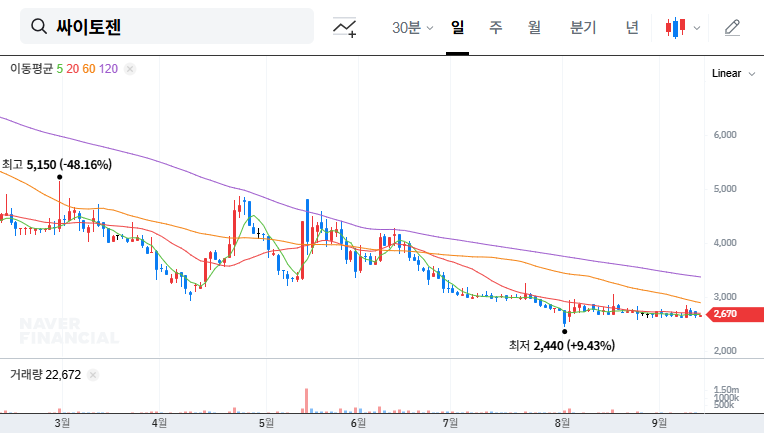Click the 120-day moving average label

pyautogui.click(x=108, y=69)
